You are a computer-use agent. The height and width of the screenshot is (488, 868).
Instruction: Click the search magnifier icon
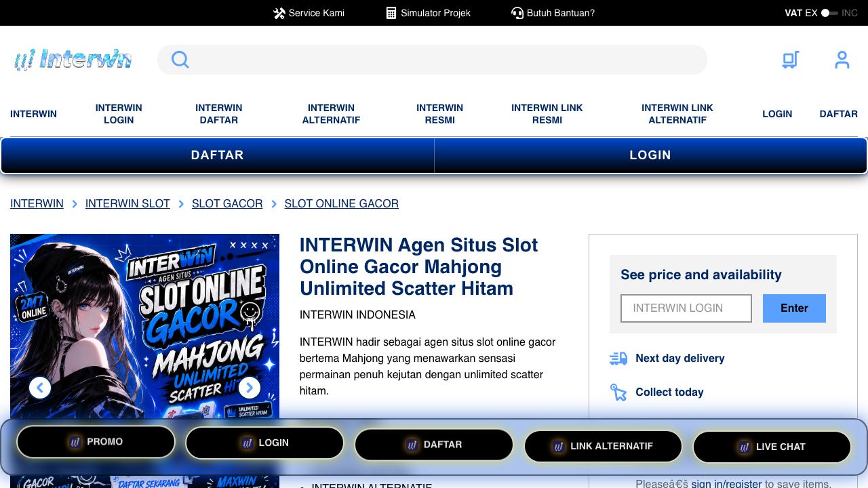[180, 60]
